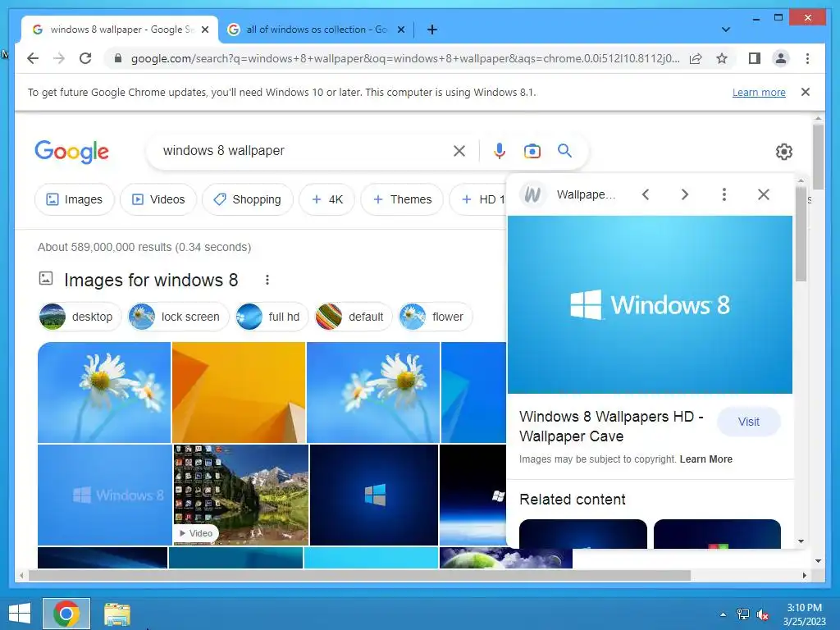840x630 pixels.
Task: Reload the page with the refresh icon
Action: 85,58
